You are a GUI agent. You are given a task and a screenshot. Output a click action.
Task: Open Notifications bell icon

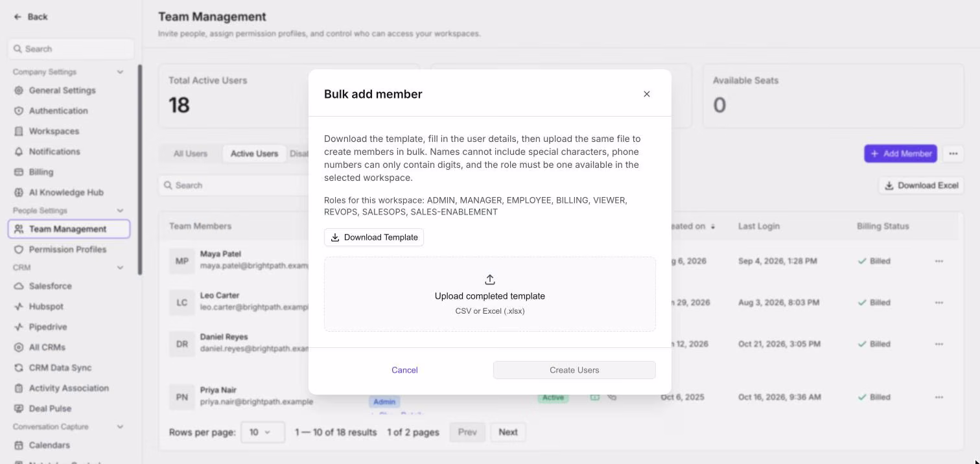click(x=19, y=152)
